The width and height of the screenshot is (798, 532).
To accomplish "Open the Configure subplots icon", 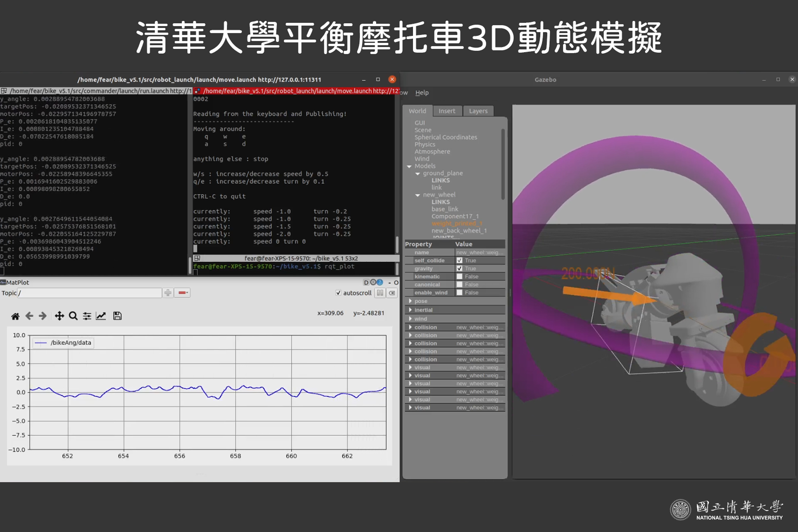I will click(x=87, y=316).
